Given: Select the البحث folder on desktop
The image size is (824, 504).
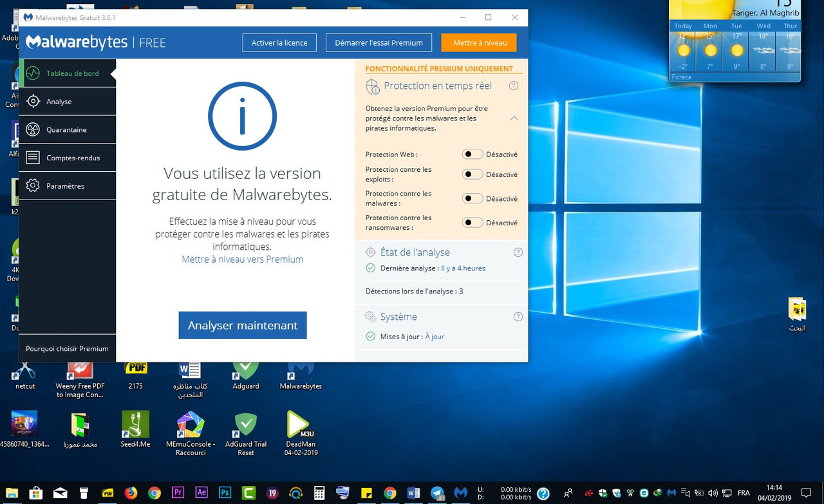Looking at the screenshot, I should 797,315.
